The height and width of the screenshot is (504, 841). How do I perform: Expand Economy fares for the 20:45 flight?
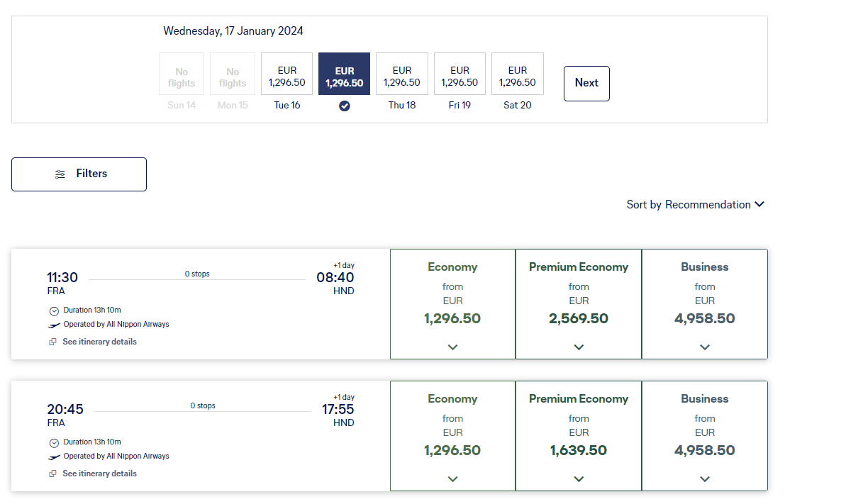click(x=452, y=479)
